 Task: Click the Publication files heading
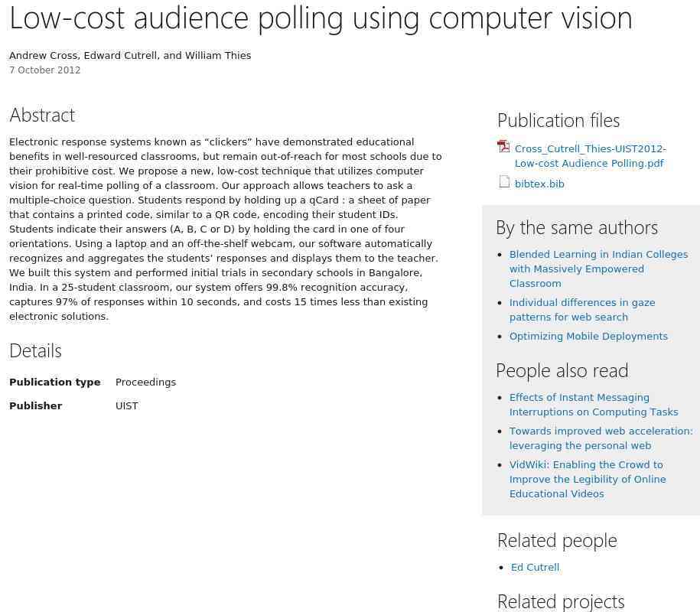point(558,121)
